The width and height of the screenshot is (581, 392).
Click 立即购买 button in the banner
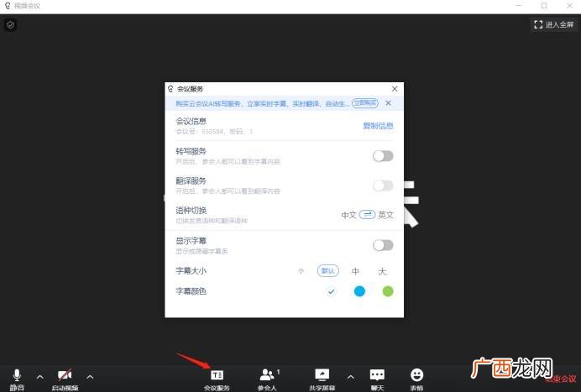pyautogui.click(x=365, y=103)
